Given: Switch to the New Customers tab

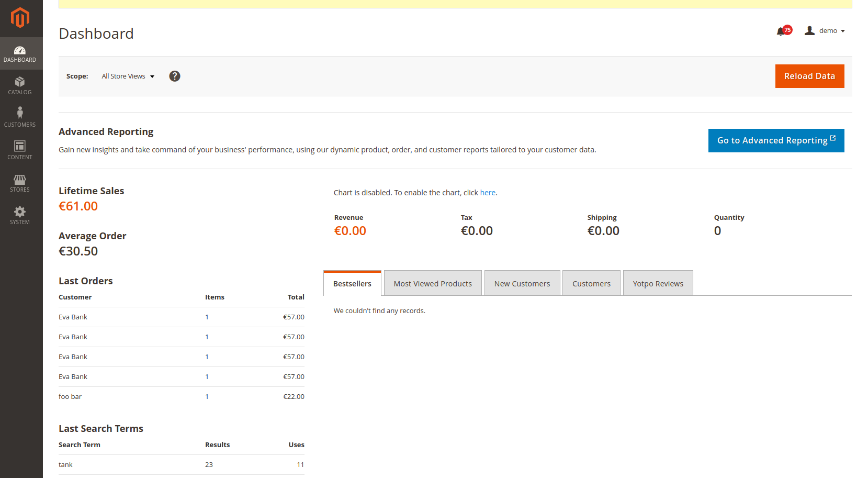Looking at the screenshot, I should click(522, 284).
